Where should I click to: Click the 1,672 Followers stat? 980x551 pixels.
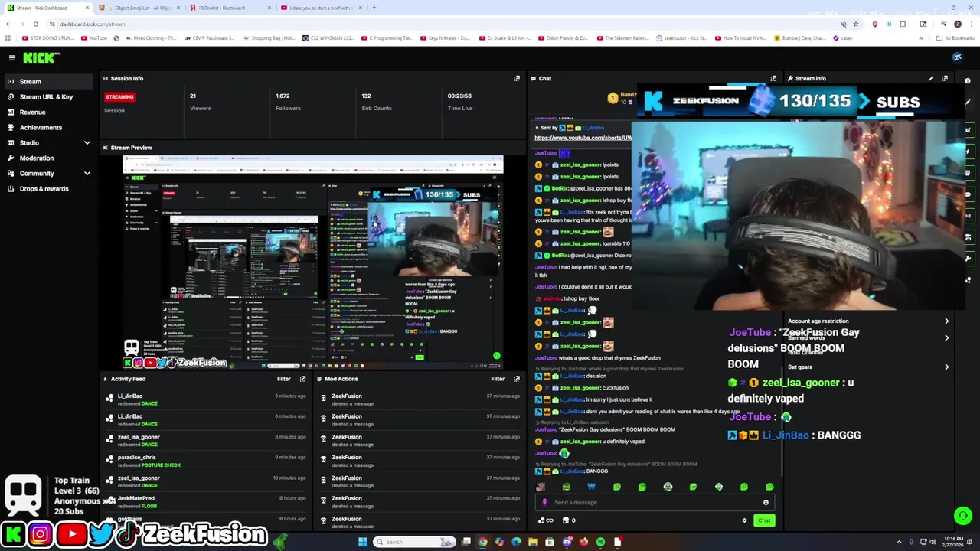pyautogui.click(x=288, y=102)
